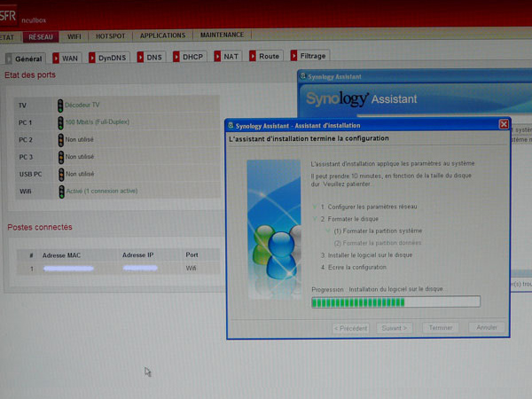
Task: Click the 'Etat des ports' heading
Action: pos(30,75)
